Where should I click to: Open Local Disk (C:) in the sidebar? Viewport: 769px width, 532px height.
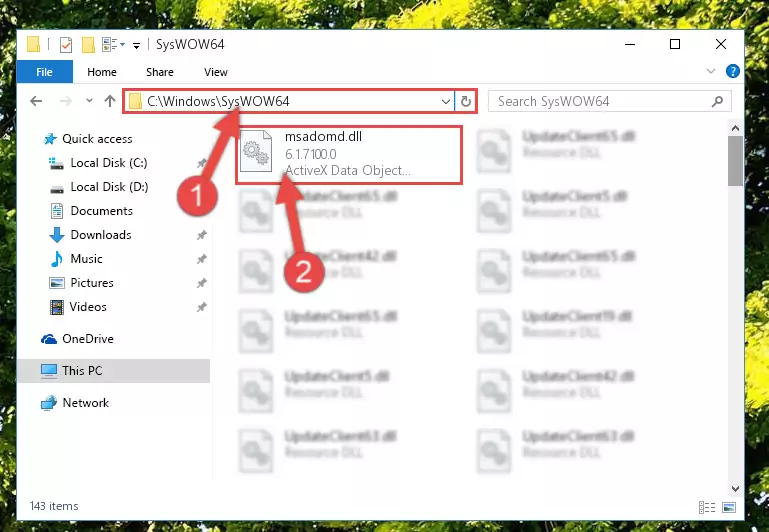tap(109, 163)
